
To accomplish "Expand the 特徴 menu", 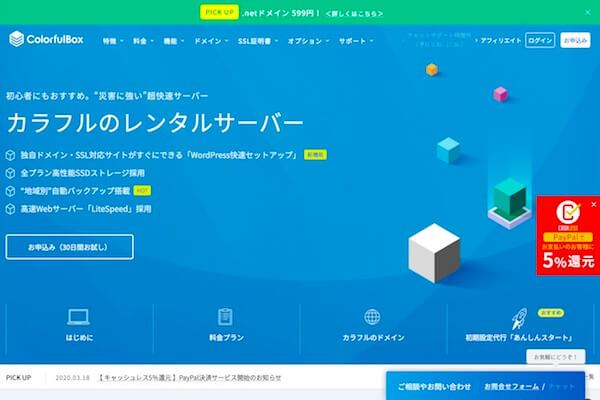I will pyautogui.click(x=113, y=41).
